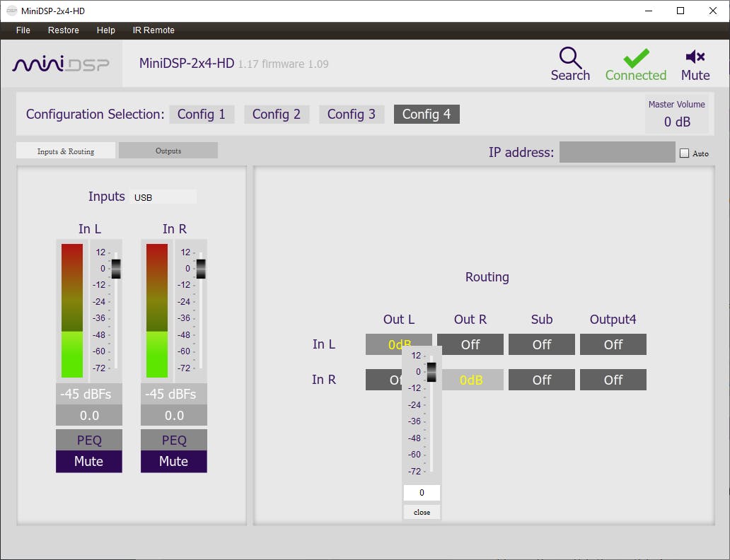Toggle In L to Out R routing
The image size is (730, 560).
[470, 344]
